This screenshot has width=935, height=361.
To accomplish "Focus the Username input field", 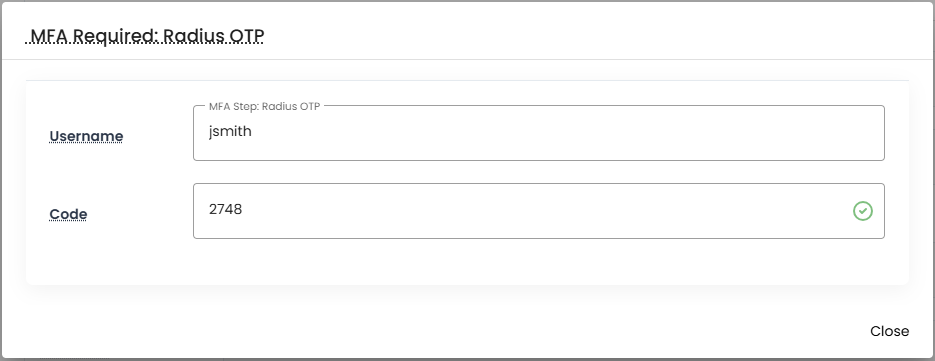I will point(538,133).
